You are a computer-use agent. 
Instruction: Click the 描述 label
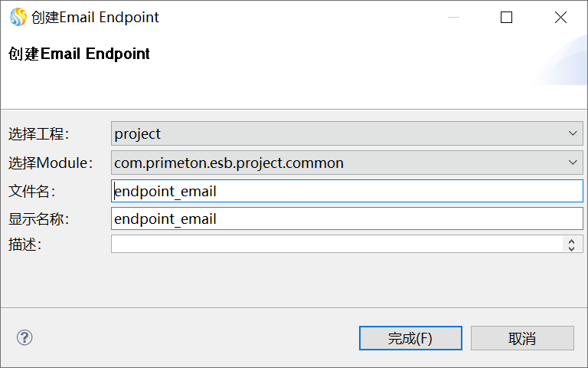click(24, 245)
